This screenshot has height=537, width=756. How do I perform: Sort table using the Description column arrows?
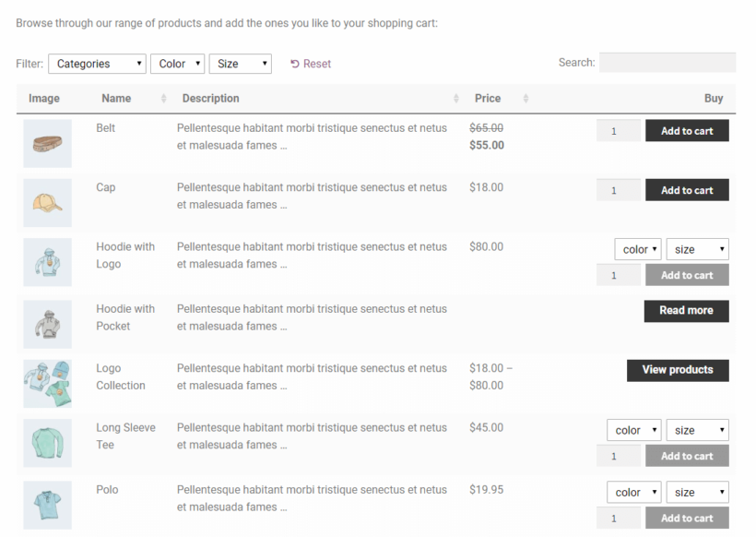coord(455,99)
